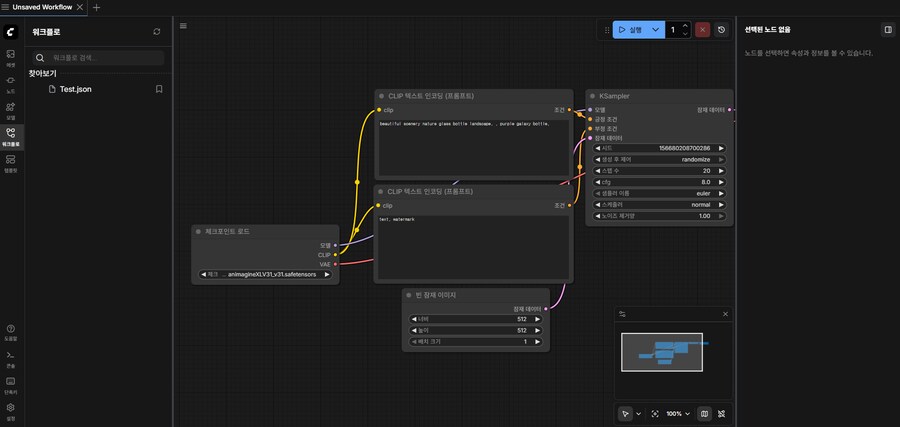Bookmark the Test.json workflow
Image resolution: width=900 pixels, height=427 pixels.
[x=159, y=89]
